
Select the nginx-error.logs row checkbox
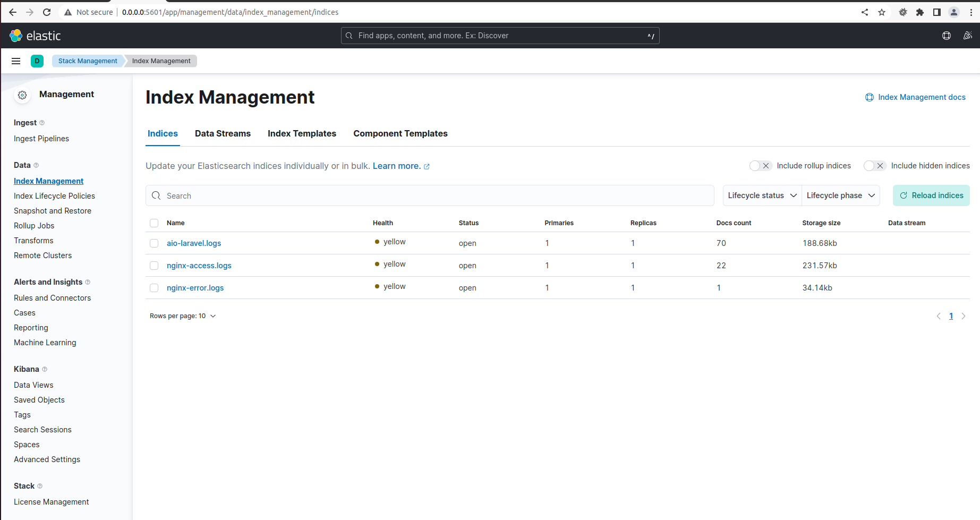click(154, 288)
